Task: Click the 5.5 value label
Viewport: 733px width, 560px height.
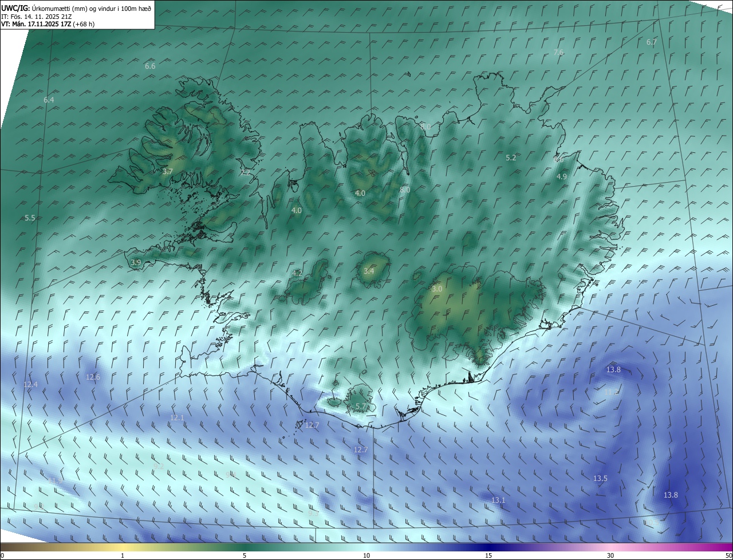Action: pyautogui.click(x=30, y=218)
